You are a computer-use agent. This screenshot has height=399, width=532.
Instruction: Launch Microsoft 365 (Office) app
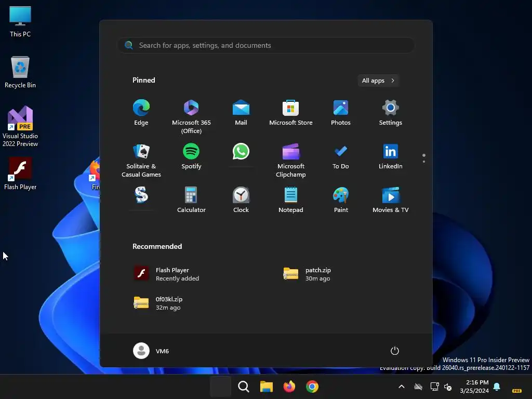click(x=191, y=117)
